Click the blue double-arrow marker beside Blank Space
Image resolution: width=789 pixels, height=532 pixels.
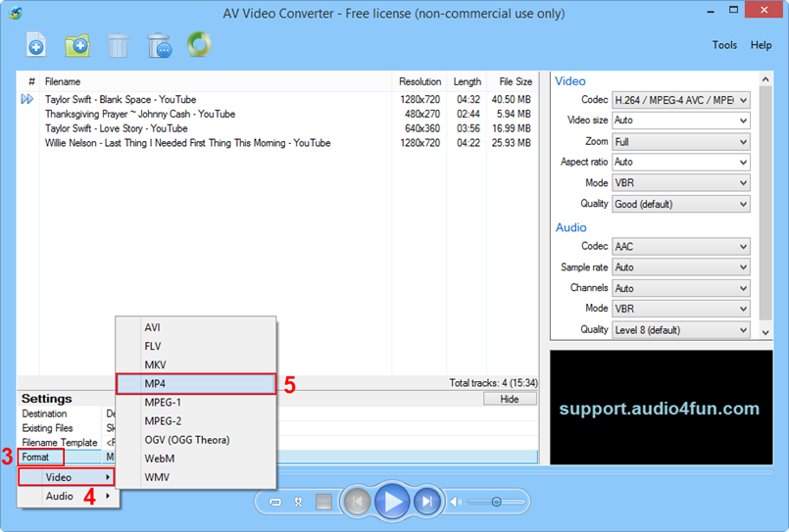pos(27,99)
